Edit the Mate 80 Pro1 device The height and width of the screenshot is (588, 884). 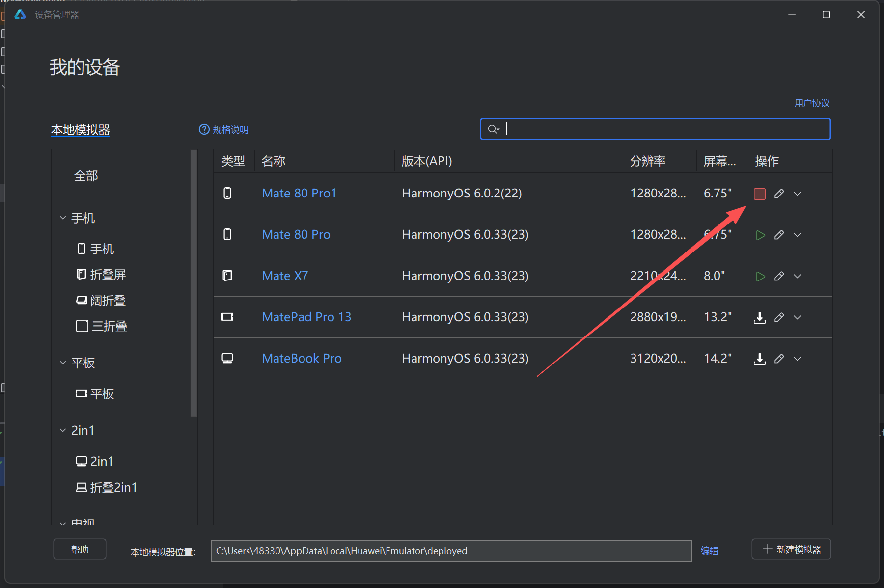pyautogui.click(x=779, y=194)
